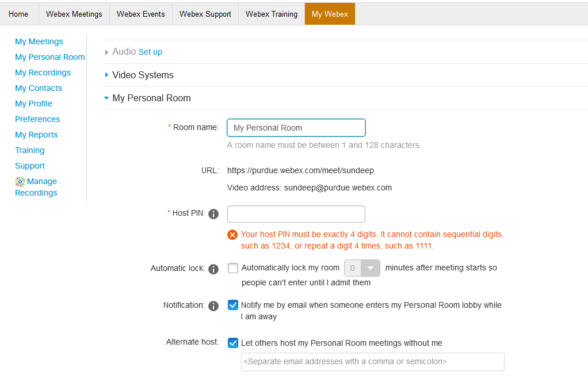
Task: Click the red error icon under Host PIN
Action: [x=232, y=235]
